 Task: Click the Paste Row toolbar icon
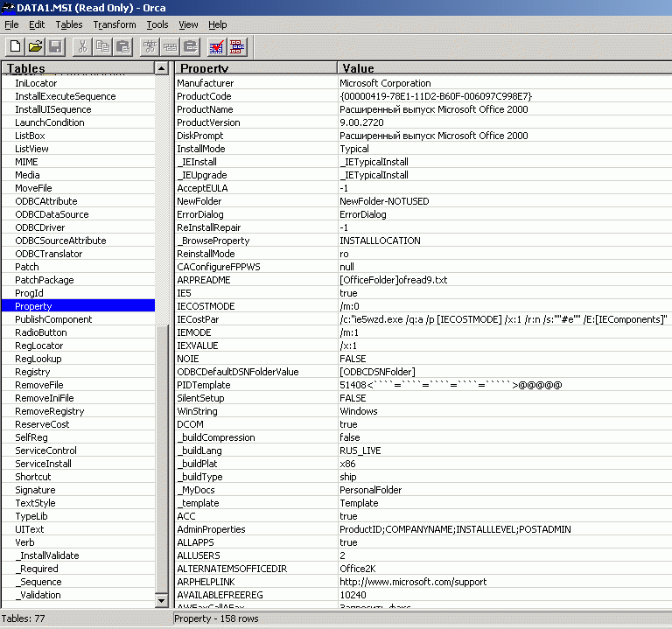click(x=190, y=46)
